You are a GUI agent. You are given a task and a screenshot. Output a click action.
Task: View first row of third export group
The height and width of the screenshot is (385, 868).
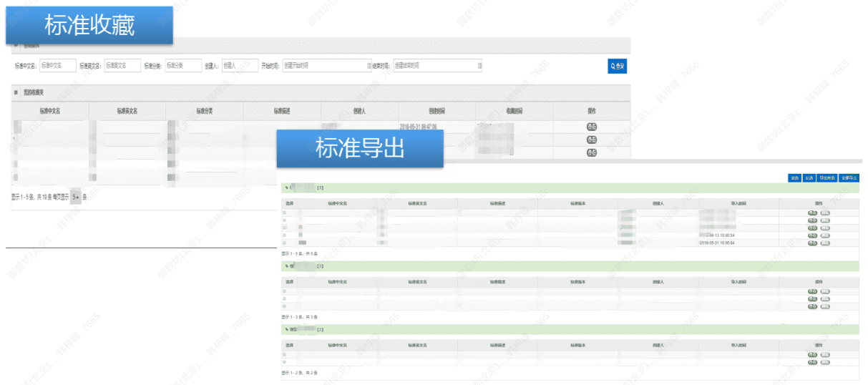click(x=812, y=355)
